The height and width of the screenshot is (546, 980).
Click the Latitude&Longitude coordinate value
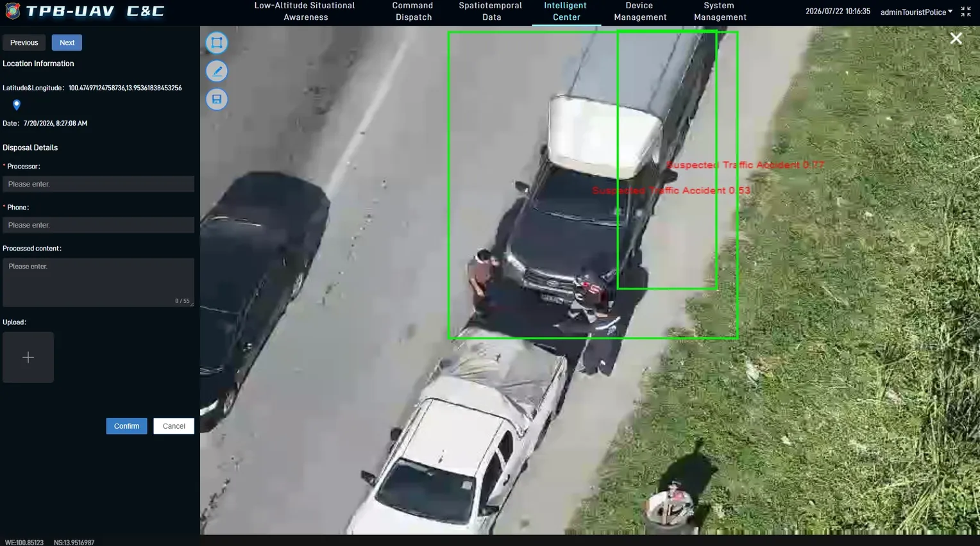(125, 88)
